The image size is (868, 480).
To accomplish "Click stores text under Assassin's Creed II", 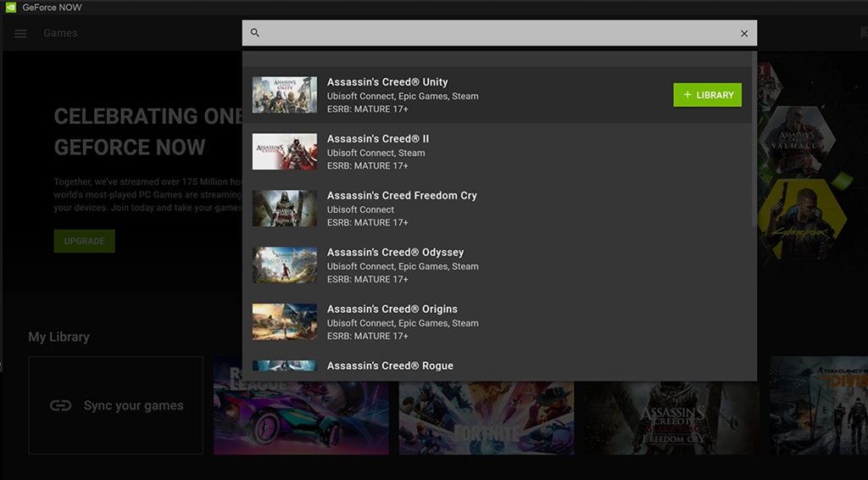I will point(376,153).
